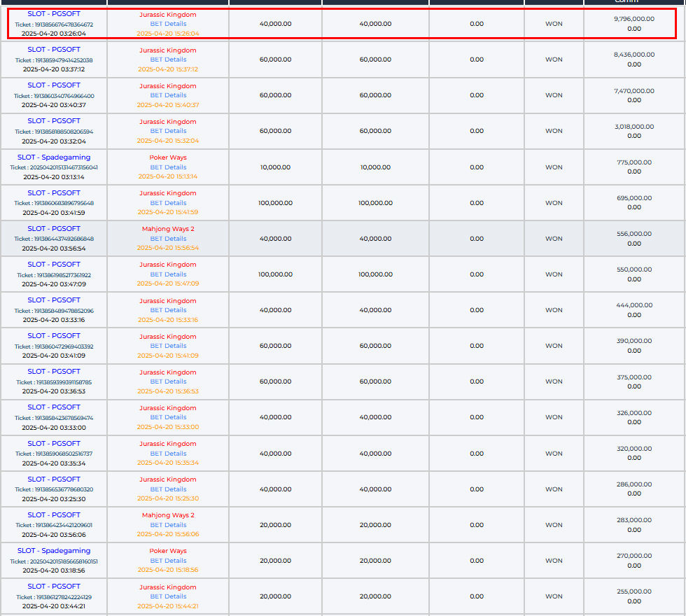Screen dimensions: 686x616
Task: Open BET Details for Mahjong Ways 2 15:56:54
Action: pos(168,239)
